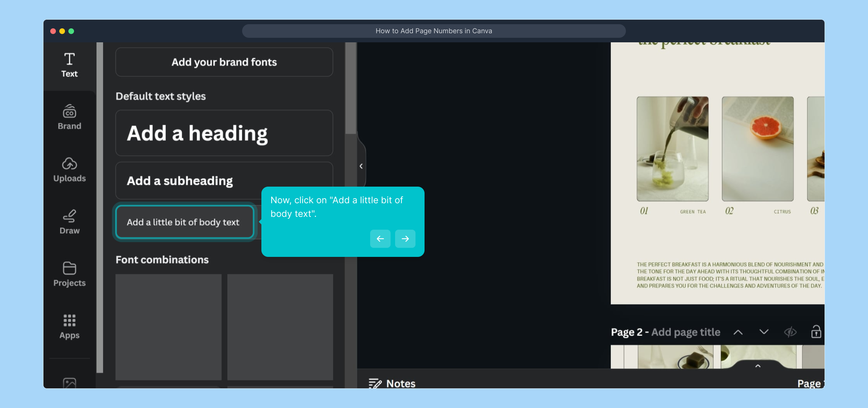Open the Brand panel
This screenshot has width=868, height=408.
[70, 117]
